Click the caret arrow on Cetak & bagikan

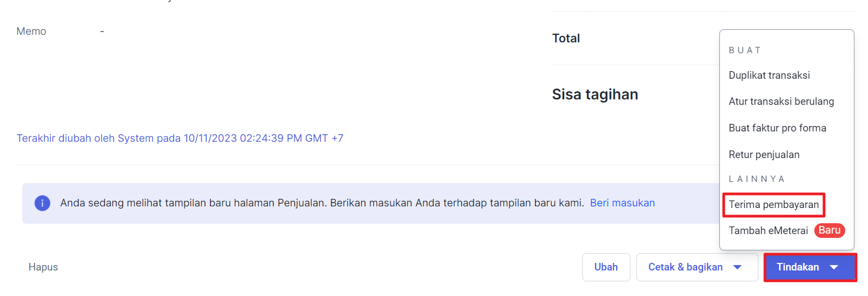coord(737,267)
